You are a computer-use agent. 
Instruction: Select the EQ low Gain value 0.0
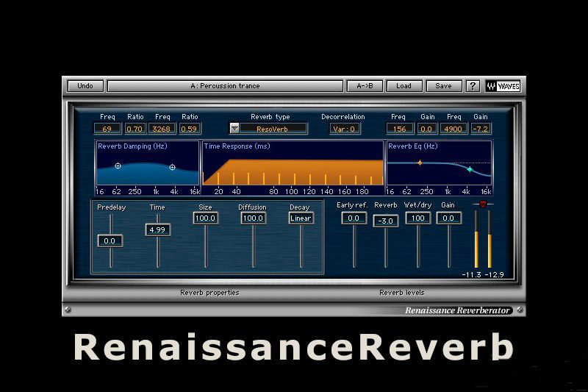tap(426, 129)
